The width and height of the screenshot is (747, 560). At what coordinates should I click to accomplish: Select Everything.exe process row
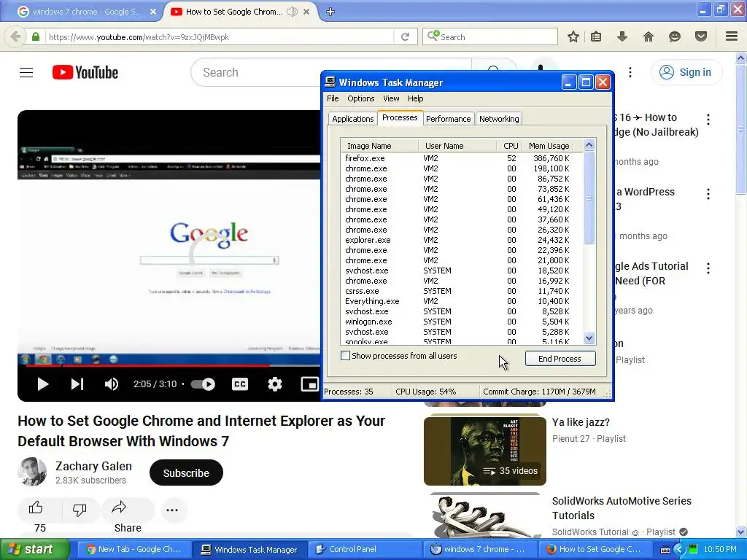461,301
